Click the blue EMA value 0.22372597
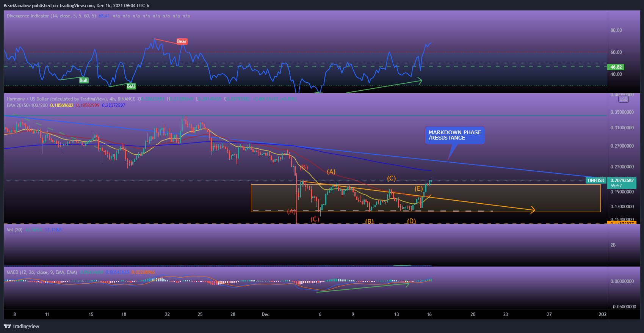Screen dimensions: 644x333 coord(113,105)
